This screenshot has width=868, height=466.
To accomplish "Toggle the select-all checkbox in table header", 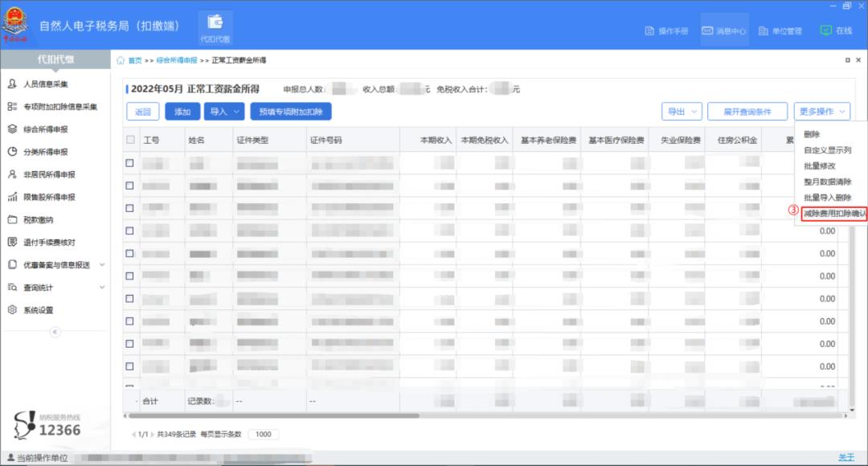I will coord(130,140).
